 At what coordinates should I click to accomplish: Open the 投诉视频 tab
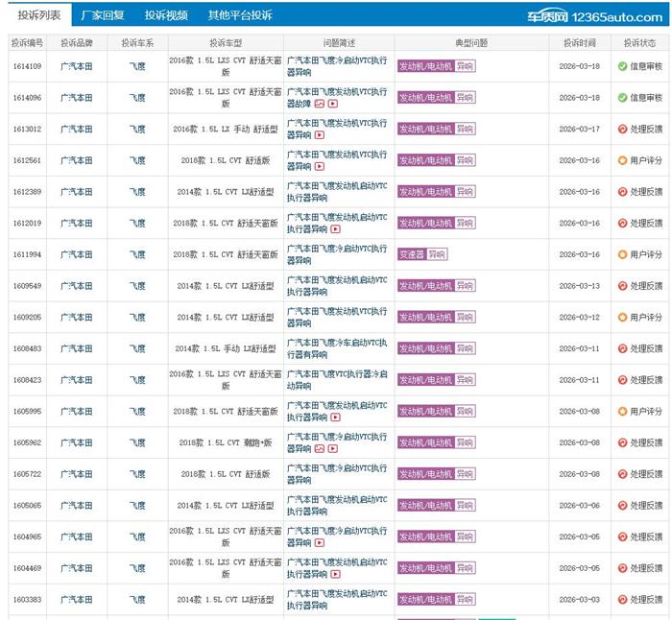pos(166,15)
